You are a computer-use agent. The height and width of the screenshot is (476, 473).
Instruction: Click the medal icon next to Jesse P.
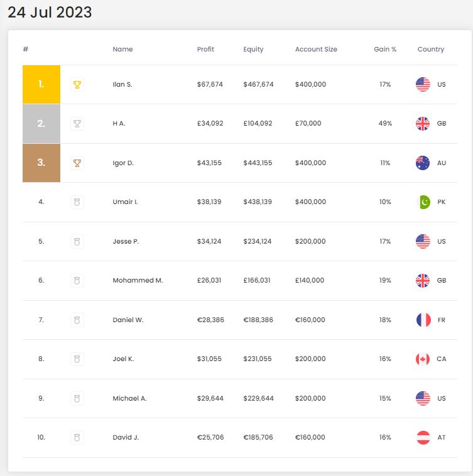(x=77, y=241)
